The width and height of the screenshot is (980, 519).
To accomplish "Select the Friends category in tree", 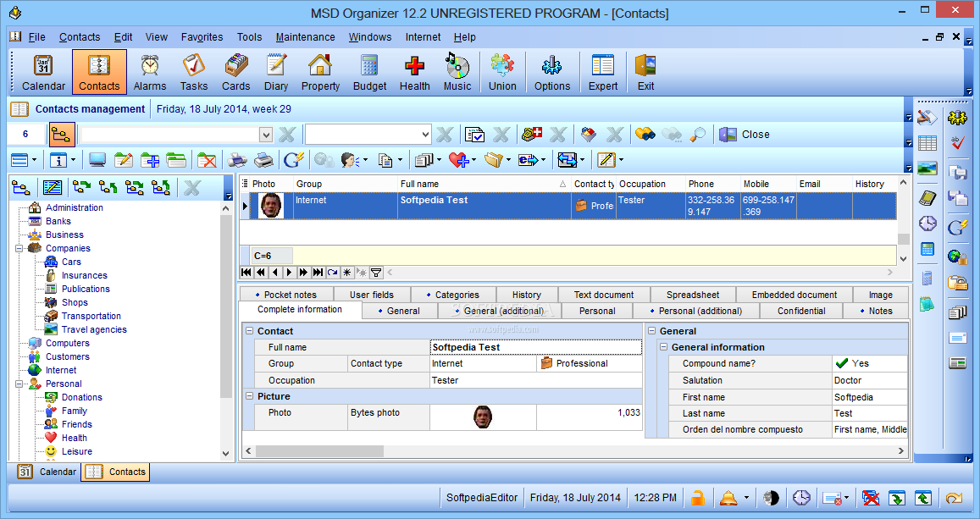I will [77, 424].
